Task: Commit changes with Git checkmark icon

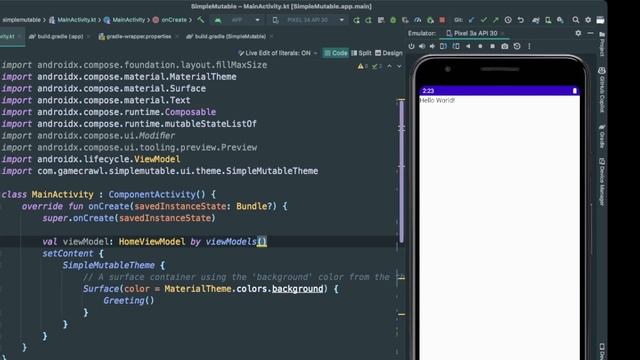Action: [x=484, y=20]
